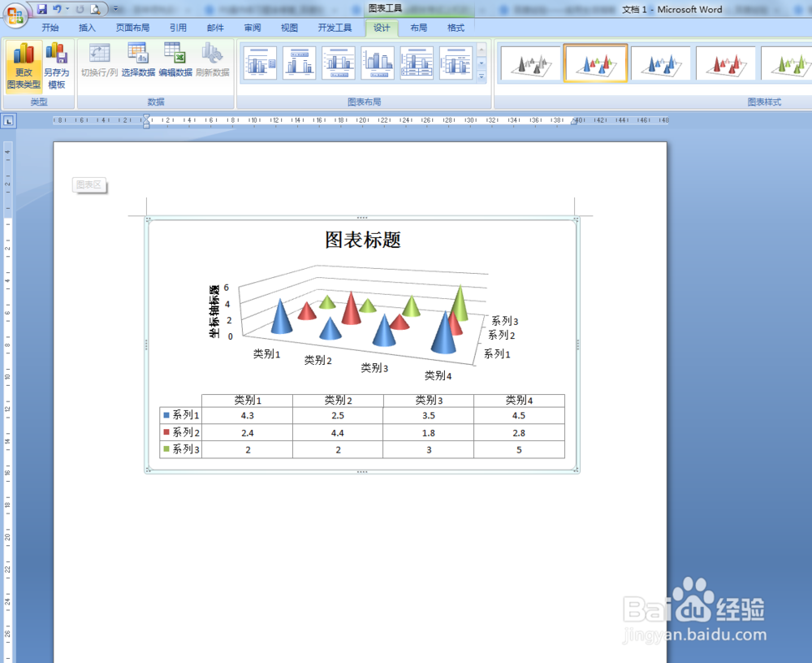The height and width of the screenshot is (663, 812).
Task: Click the 系列3 depth axis label
Action: 504,321
